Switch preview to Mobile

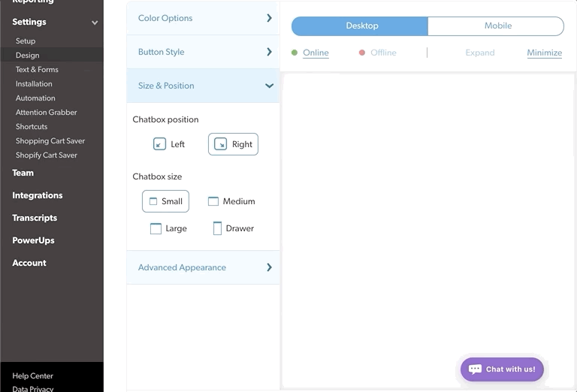click(x=496, y=26)
